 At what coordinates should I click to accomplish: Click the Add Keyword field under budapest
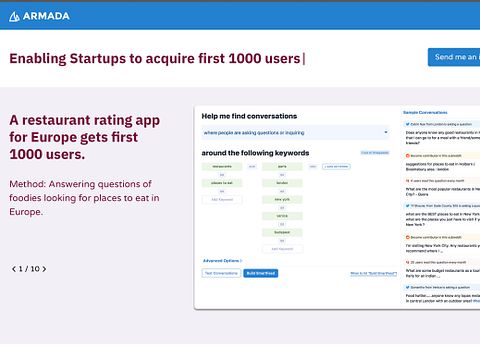tap(282, 249)
